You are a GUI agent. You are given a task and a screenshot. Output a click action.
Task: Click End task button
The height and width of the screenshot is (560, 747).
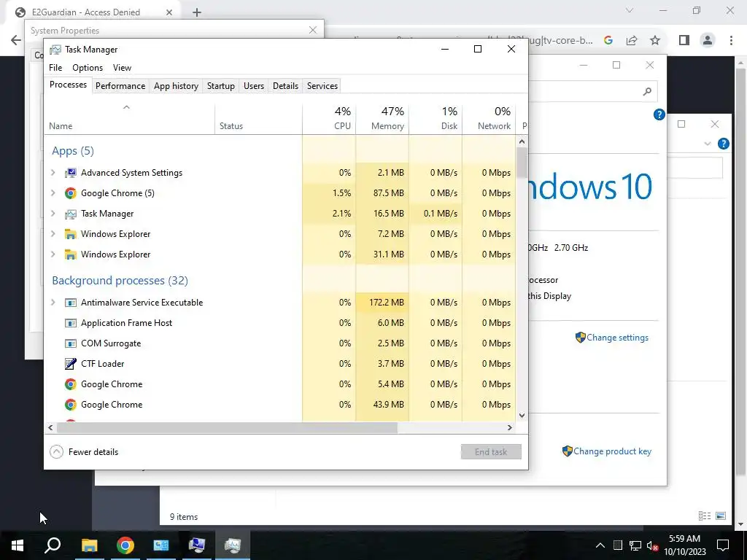tap(491, 452)
